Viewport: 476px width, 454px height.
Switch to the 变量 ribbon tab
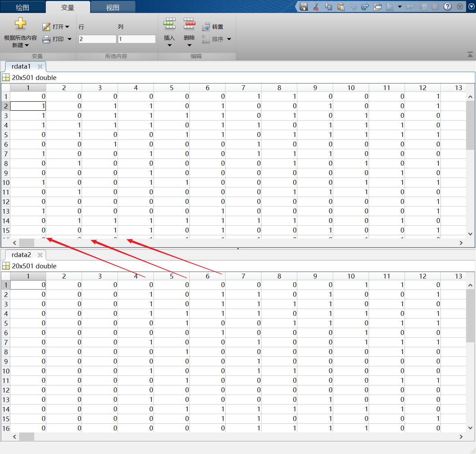68,7
